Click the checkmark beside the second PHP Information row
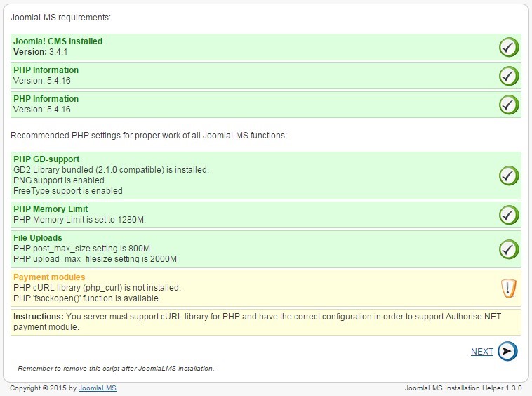 click(509, 105)
